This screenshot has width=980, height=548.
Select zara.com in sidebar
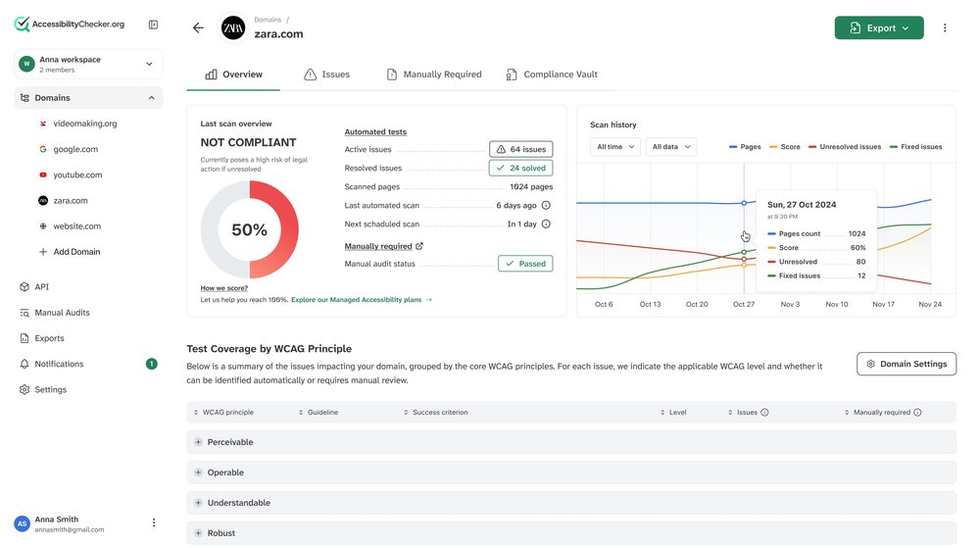pos(71,200)
